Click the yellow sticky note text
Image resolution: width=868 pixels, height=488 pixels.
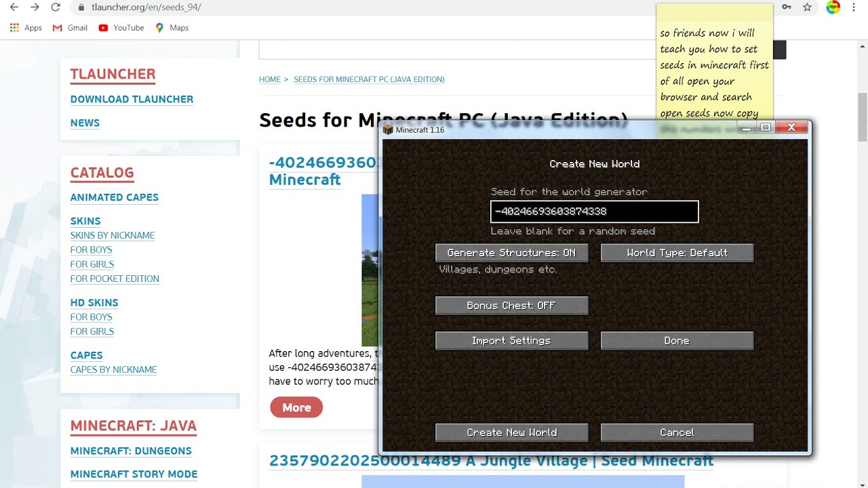tap(715, 73)
